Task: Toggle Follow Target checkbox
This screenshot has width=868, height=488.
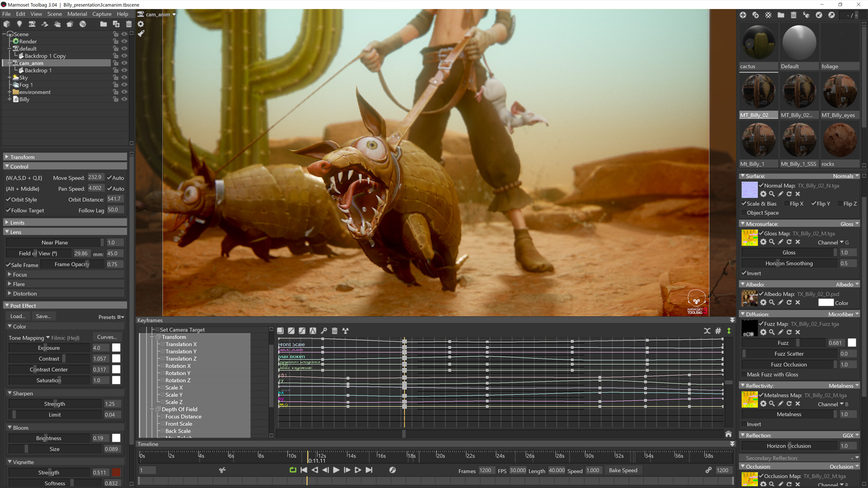Action: [x=8, y=210]
